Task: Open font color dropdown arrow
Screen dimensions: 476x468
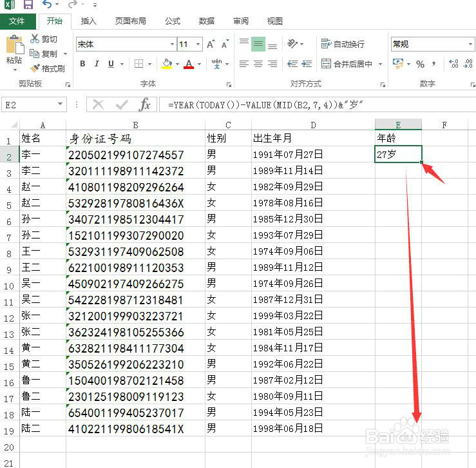Action: click(x=200, y=64)
